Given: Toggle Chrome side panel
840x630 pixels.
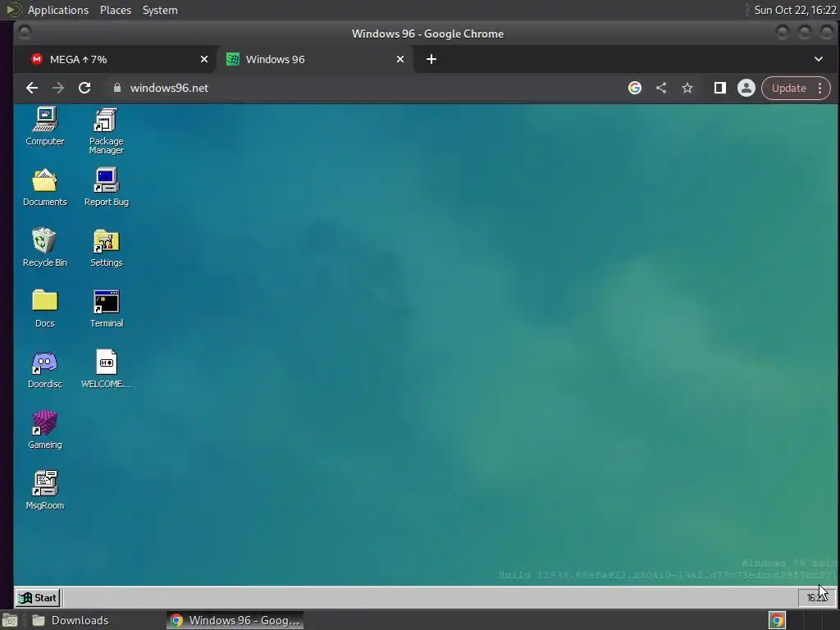Looking at the screenshot, I should 720,88.
